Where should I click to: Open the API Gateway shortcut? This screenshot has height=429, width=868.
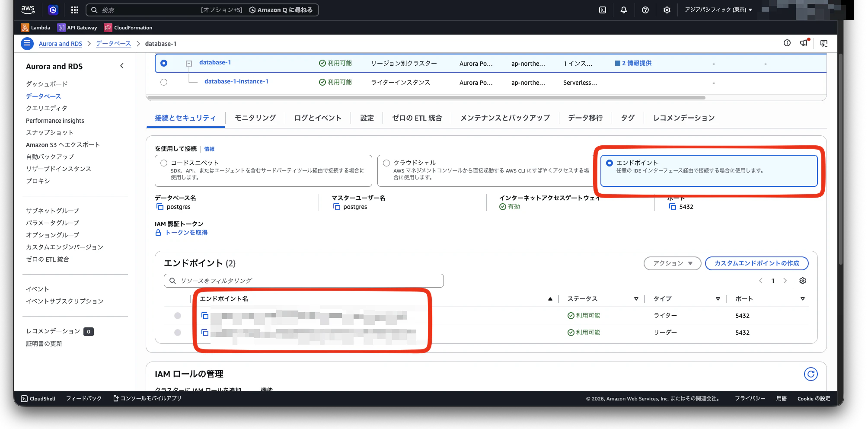click(77, 28)
